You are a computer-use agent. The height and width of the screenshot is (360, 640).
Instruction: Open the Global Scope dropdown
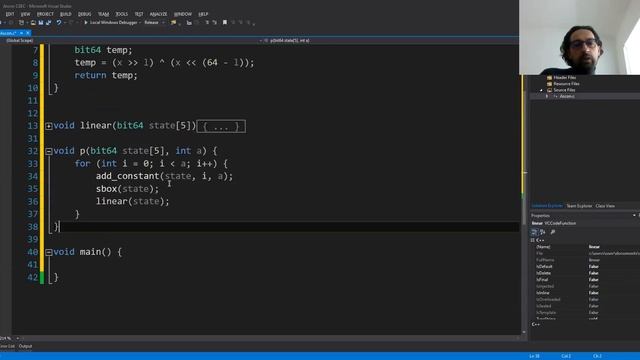pos(131,40)
